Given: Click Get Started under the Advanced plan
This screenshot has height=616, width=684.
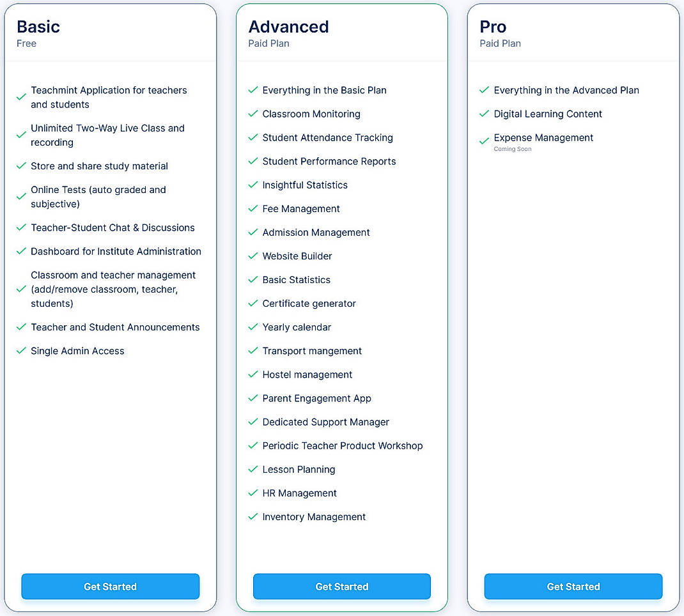Looking at the screenshot, I should (341, 586).
